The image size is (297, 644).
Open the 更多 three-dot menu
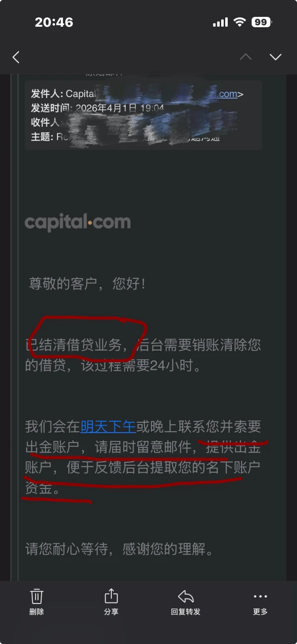260,596
